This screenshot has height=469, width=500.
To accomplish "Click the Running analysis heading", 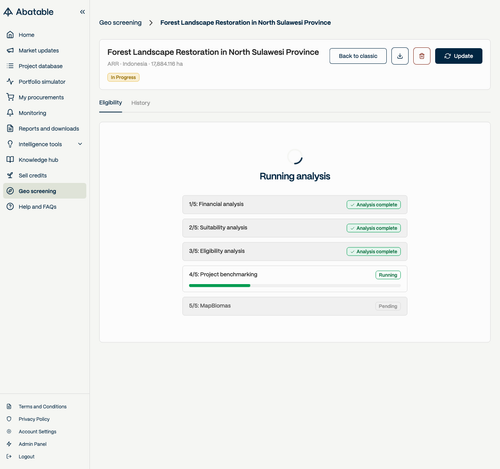I will pos(295,176).
